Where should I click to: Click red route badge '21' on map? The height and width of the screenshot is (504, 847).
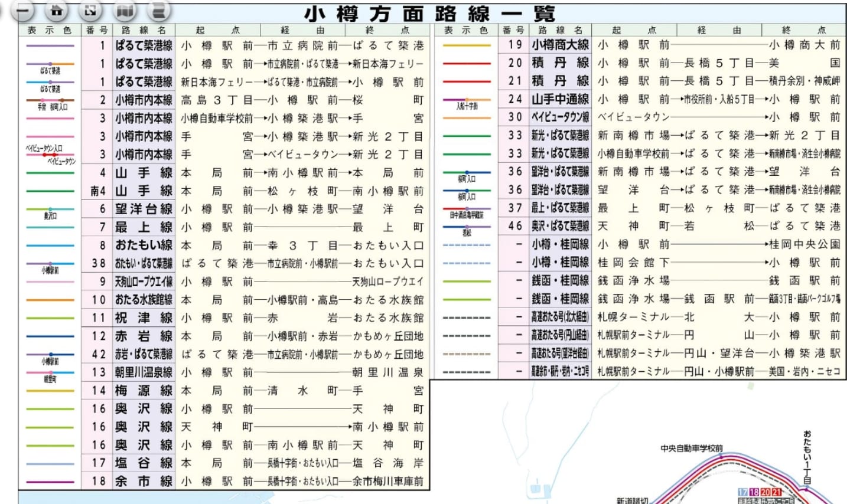[776, 492]
